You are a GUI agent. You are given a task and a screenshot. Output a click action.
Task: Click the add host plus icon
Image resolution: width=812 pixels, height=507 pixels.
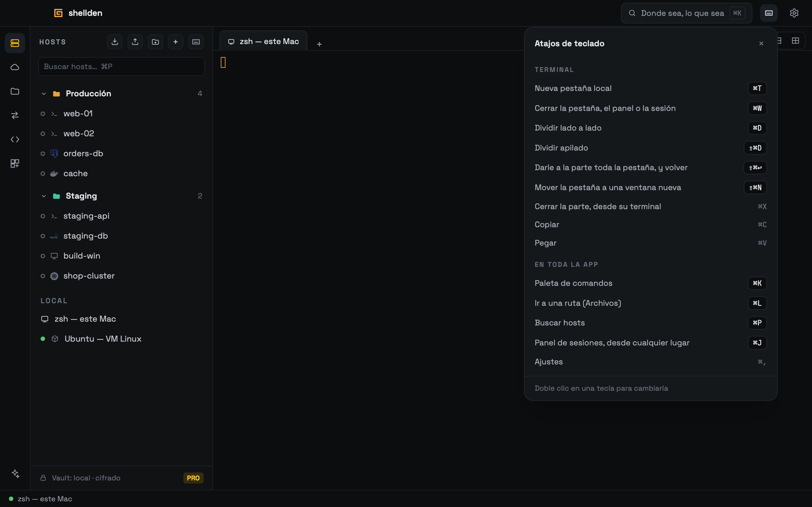(175, 42)
